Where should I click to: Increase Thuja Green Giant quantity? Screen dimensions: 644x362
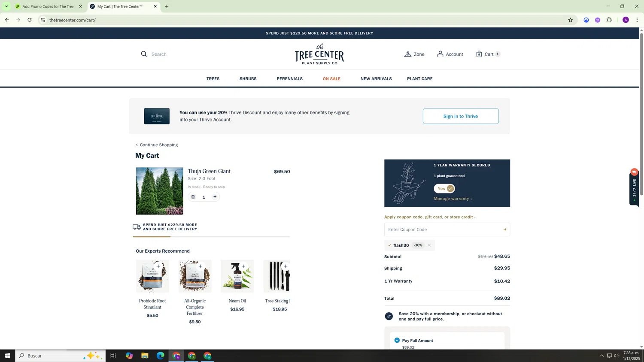[x=215, y=197]
